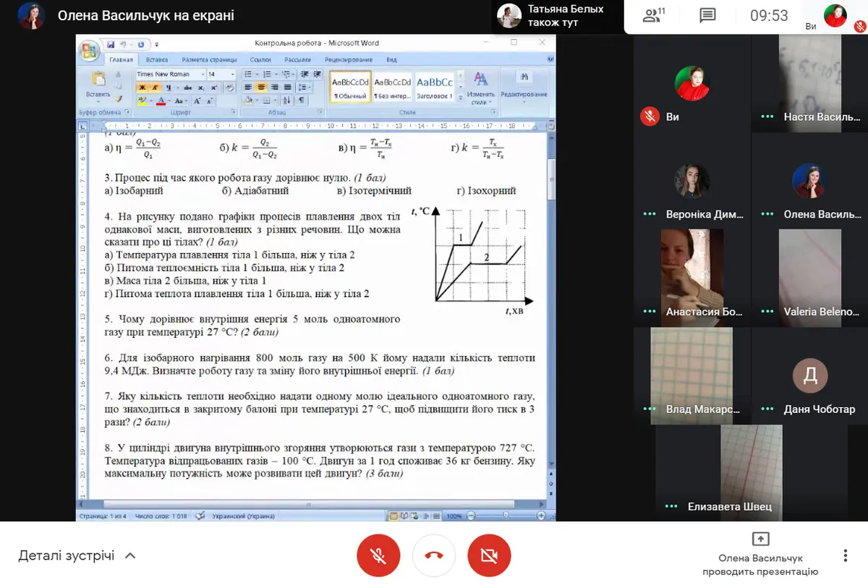Image resolution: width=868 pixels, height=588 pixels.
Task: Toggle underline (Ч) formatting in Word
Action: pos(168,88)
